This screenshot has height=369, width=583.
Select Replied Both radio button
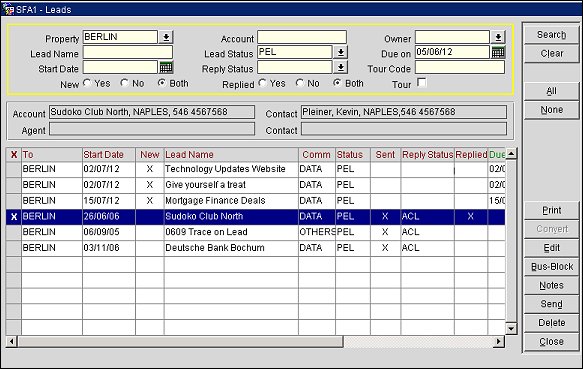[337, 83]
